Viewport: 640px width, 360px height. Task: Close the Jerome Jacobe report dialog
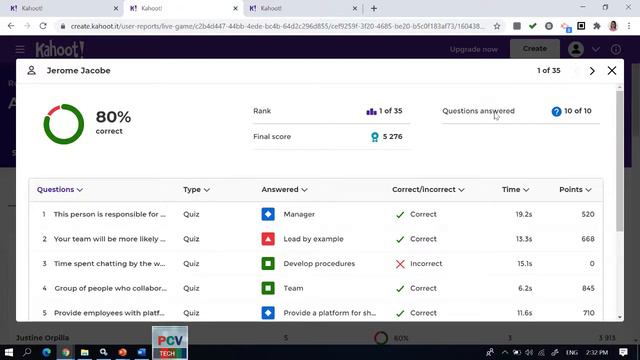612,71
